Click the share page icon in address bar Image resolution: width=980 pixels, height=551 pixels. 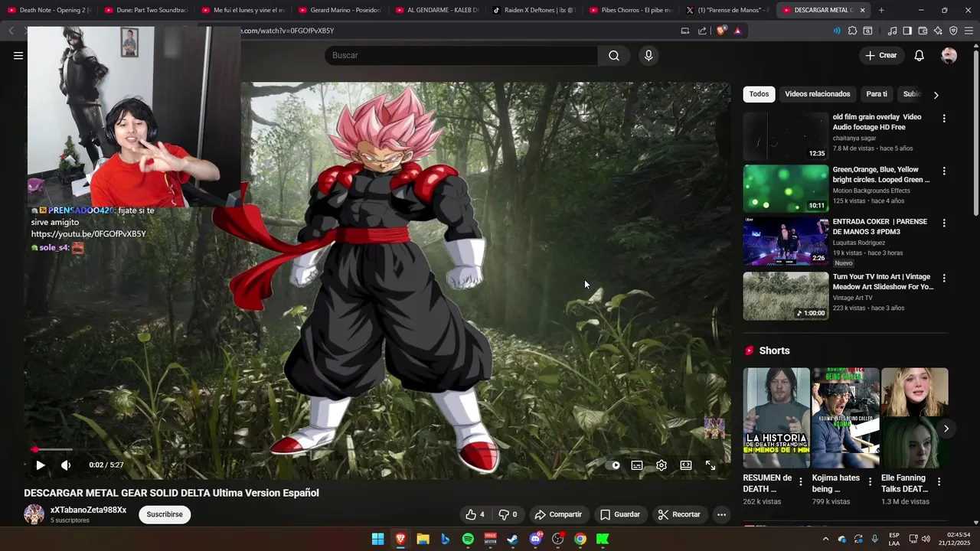pos(702,31)
